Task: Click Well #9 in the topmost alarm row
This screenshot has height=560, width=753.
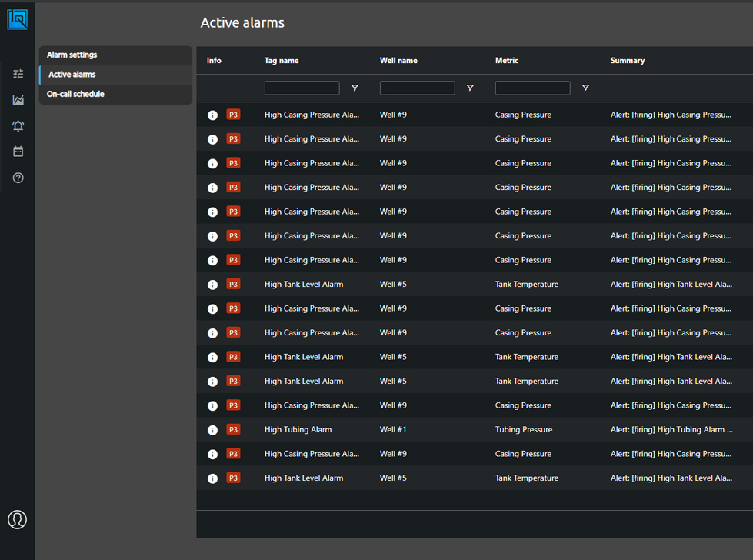Action: click(393, 115)
